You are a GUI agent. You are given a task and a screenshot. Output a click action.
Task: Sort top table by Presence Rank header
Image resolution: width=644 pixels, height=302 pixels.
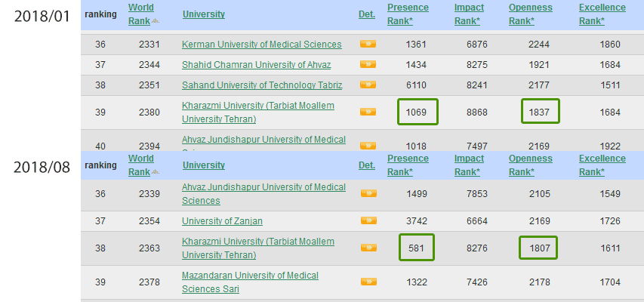point(408,14)
